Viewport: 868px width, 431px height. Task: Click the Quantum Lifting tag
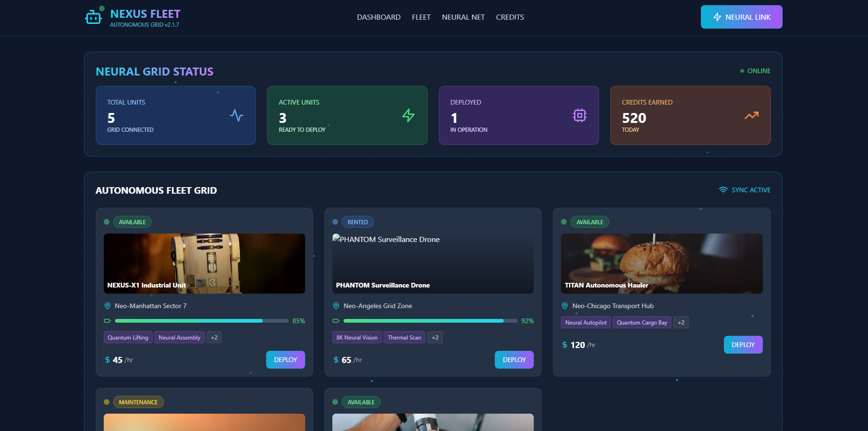(128, 338)
